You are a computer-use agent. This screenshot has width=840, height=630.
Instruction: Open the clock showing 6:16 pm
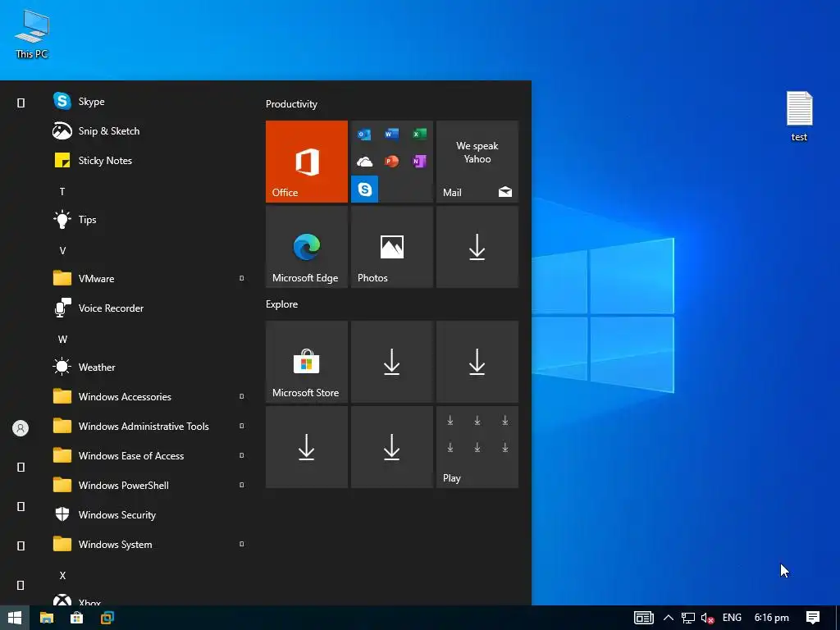771,618
